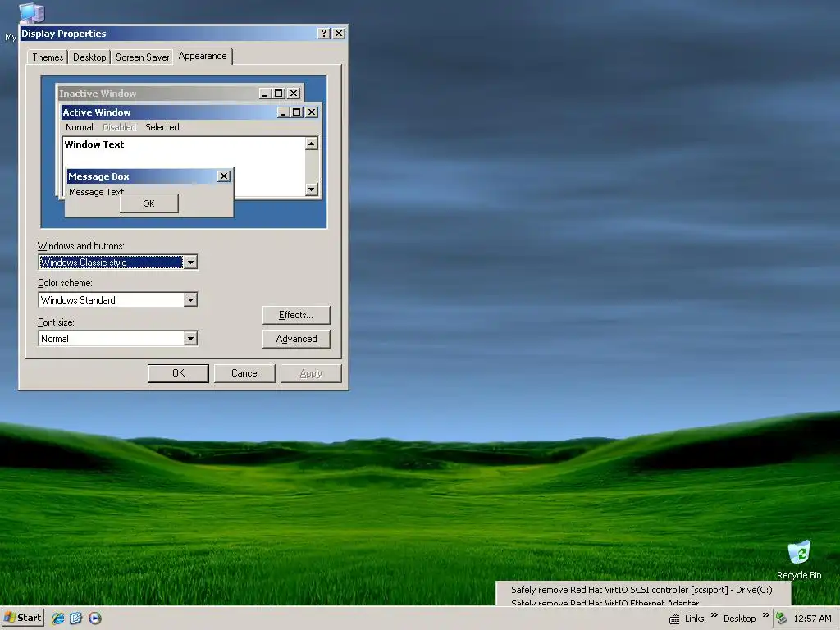Open Advanced appearance settings

point(296,339)
